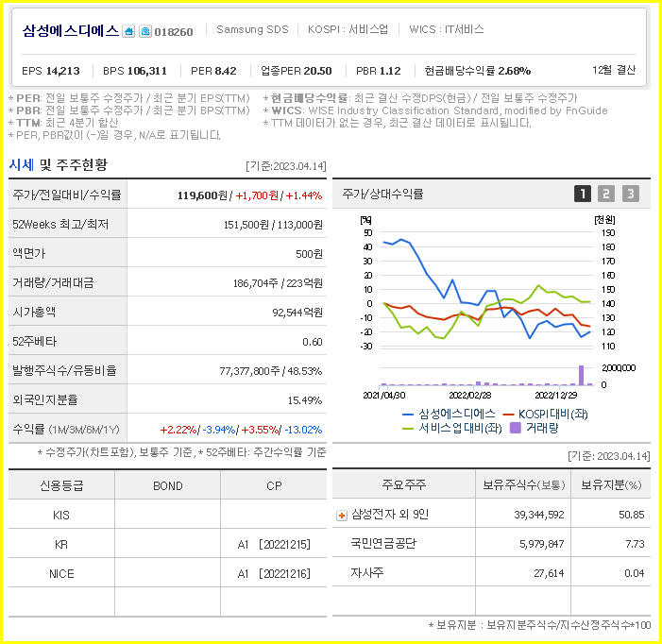Click the KR A1 [20221215] rating cell
This screenshot has width=662, height=644.
click(274, 545)
